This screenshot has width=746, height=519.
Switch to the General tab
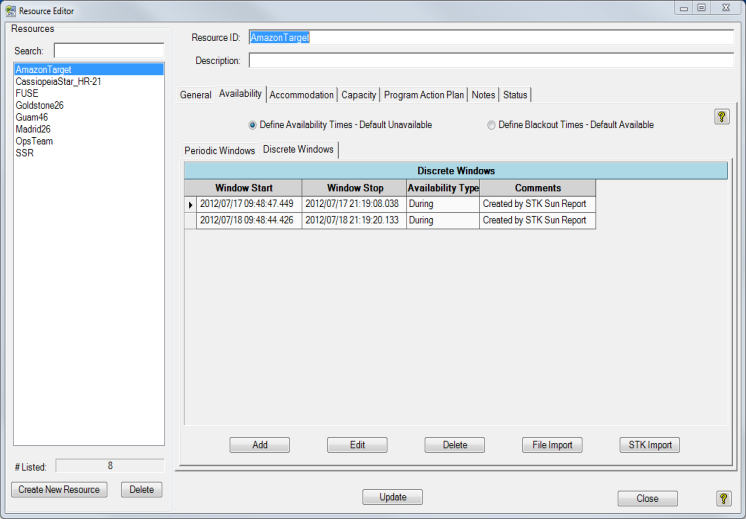(195, 95)
